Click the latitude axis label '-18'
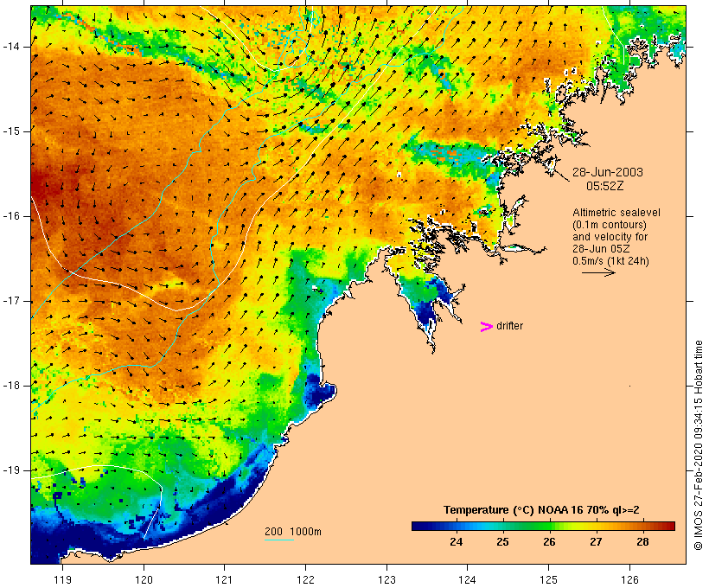Image resolution: width=709 pixels, height=588 pixels. tap(11, 386)
